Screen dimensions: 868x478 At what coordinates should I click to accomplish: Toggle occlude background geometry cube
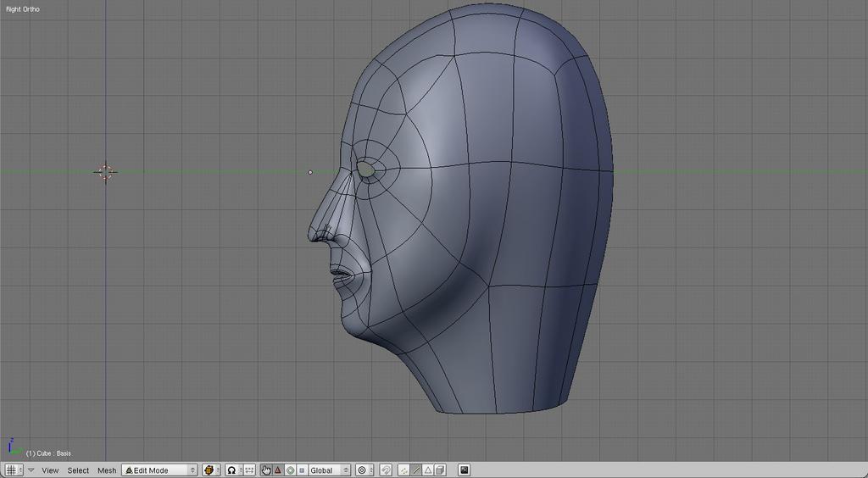(440, 470)
